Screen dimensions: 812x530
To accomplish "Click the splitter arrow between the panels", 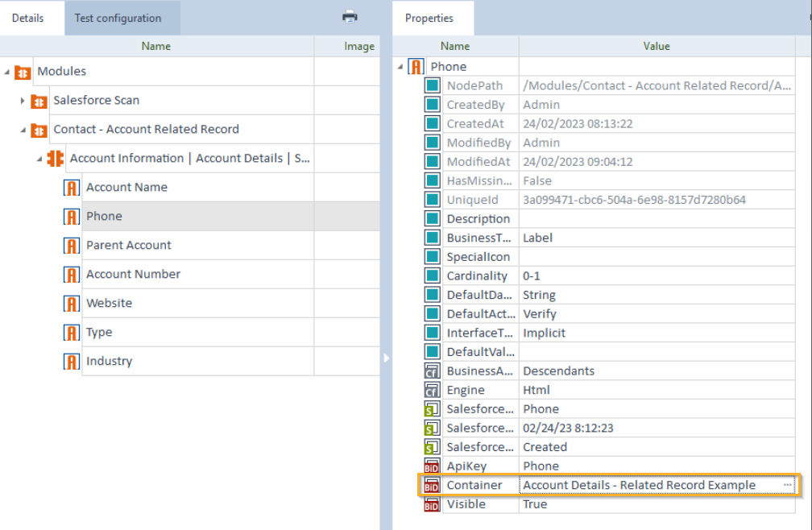I will coord(386,358).
